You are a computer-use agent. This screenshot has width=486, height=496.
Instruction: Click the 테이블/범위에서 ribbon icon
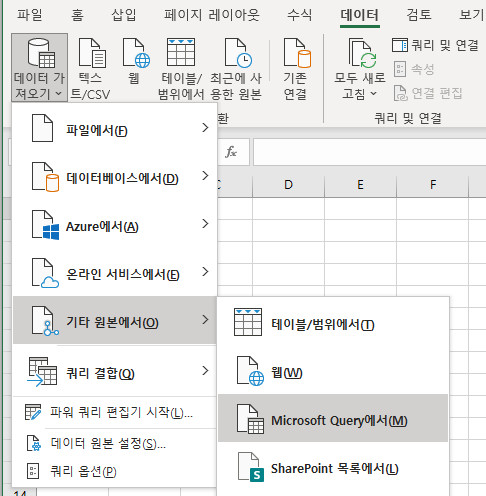click(181, 69)
